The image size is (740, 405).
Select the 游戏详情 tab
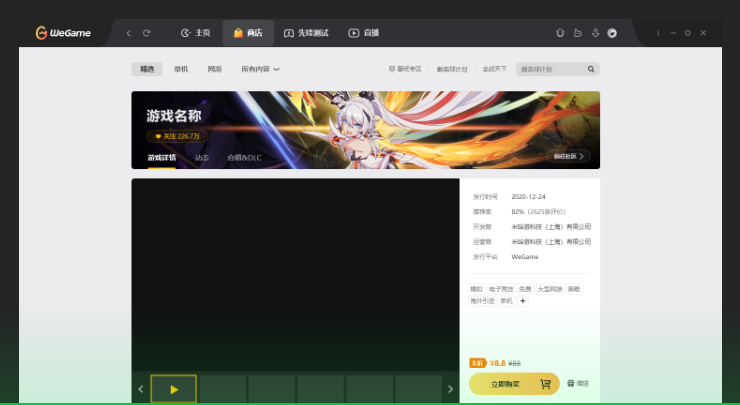(x=161, y=158)
